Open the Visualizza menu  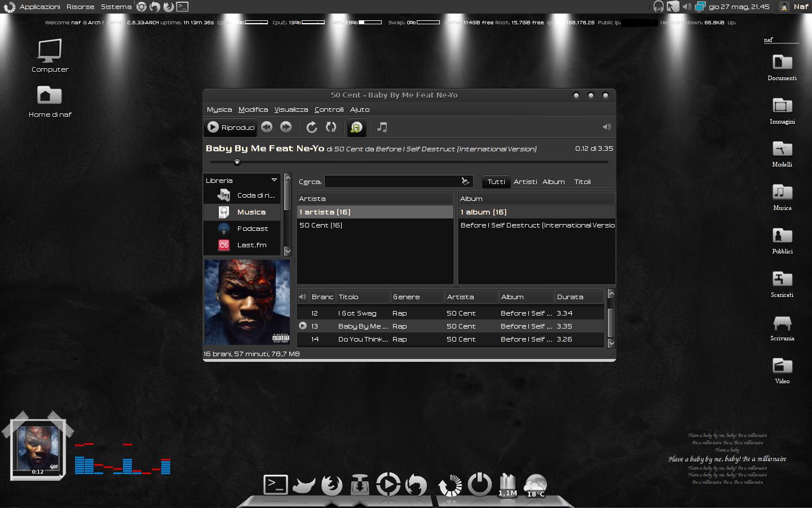click(x=291, y=110)
